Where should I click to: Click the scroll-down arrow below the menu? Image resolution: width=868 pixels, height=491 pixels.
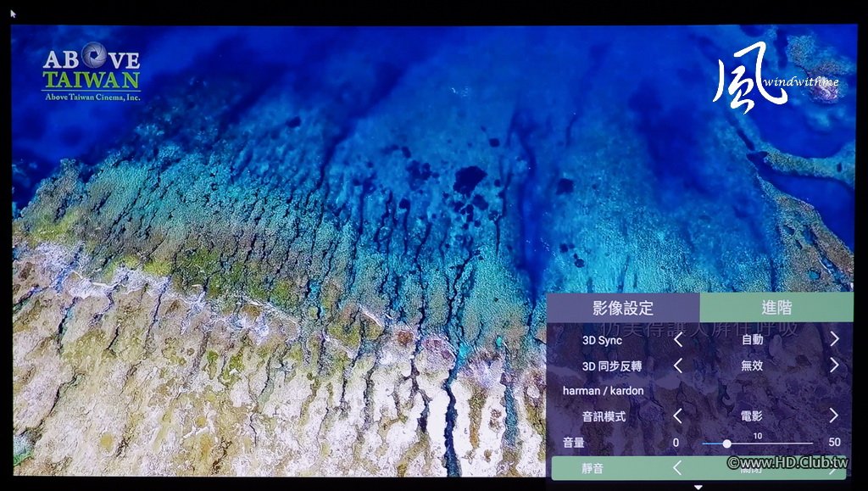pos(698,487)
